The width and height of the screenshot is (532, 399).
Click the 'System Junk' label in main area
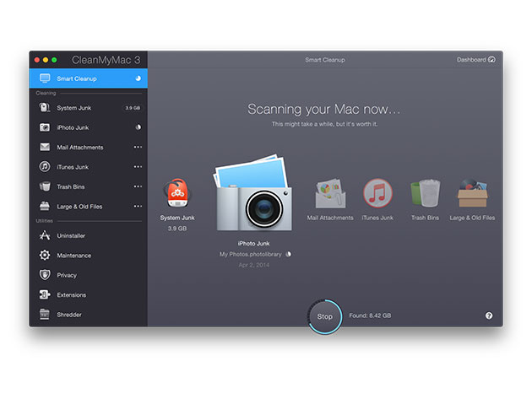[177, 218]
